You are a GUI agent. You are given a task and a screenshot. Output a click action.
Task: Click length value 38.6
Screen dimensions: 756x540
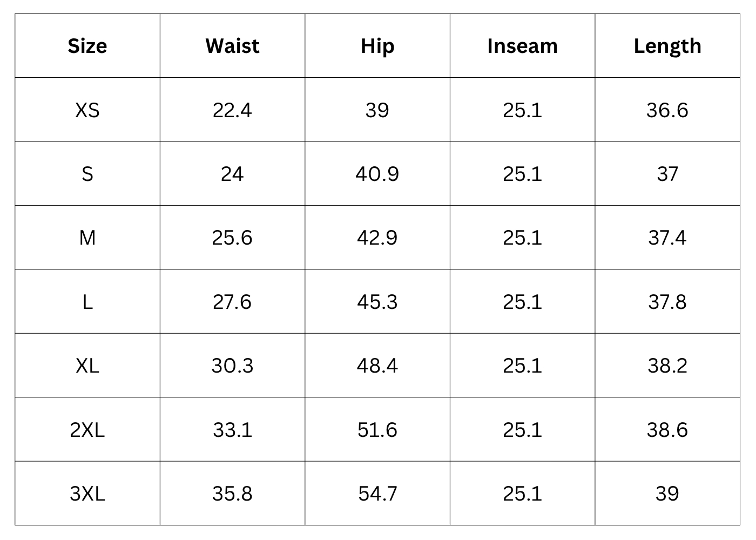(x=667, y=430)
